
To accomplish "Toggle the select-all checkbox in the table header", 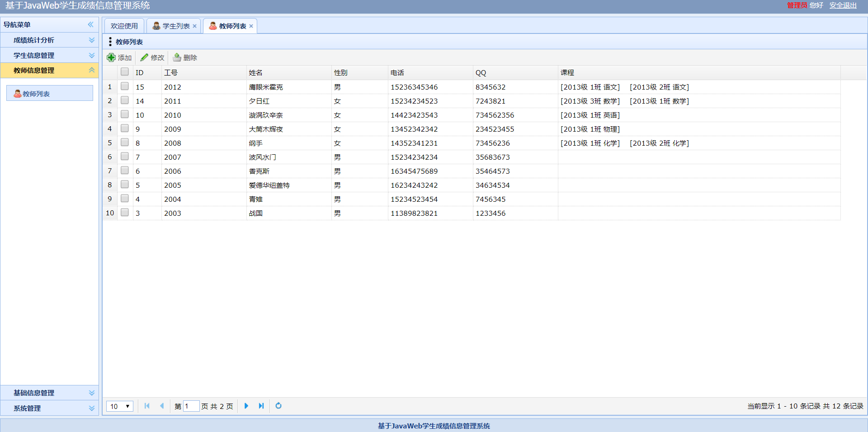I will pyautogui.click(x=125, y=71).
